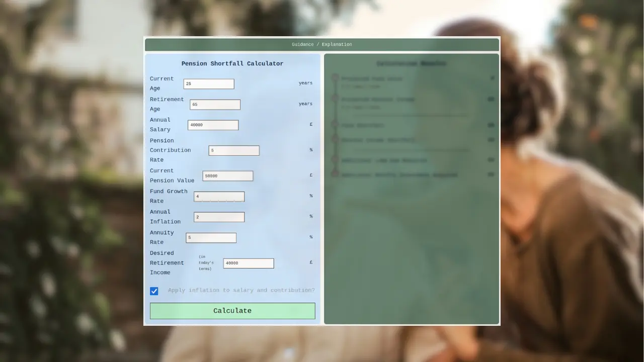Uncheck the apply inflation checkbox
The image size is (644, 362).
154,291
